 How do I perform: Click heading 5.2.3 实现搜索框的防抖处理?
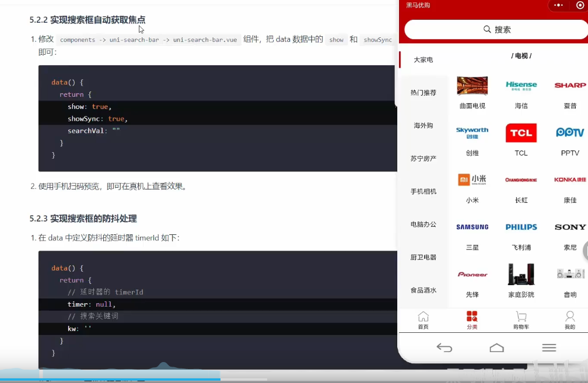(83, 219)
